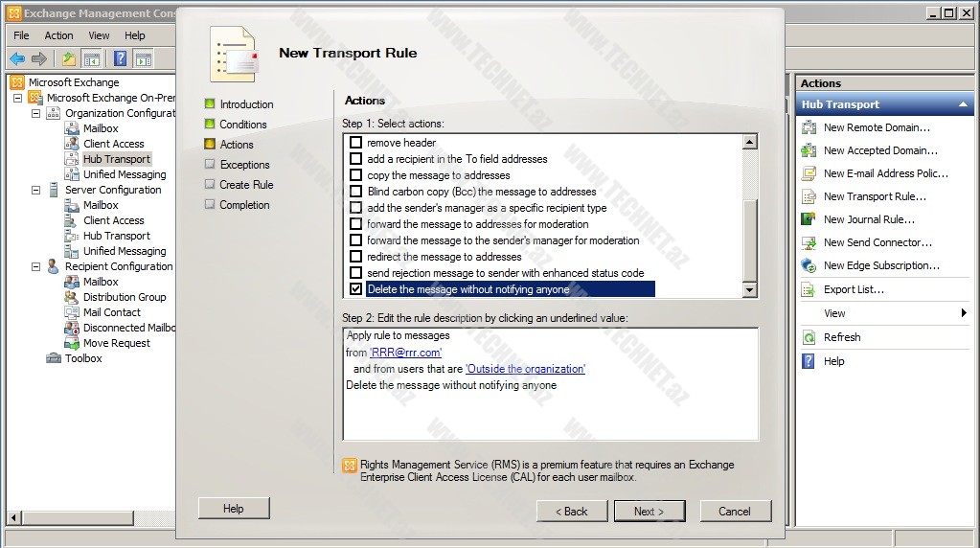Screen dimensions: 980x548
Task: Go to the Introduction wizard step
Action: [246, 104]
